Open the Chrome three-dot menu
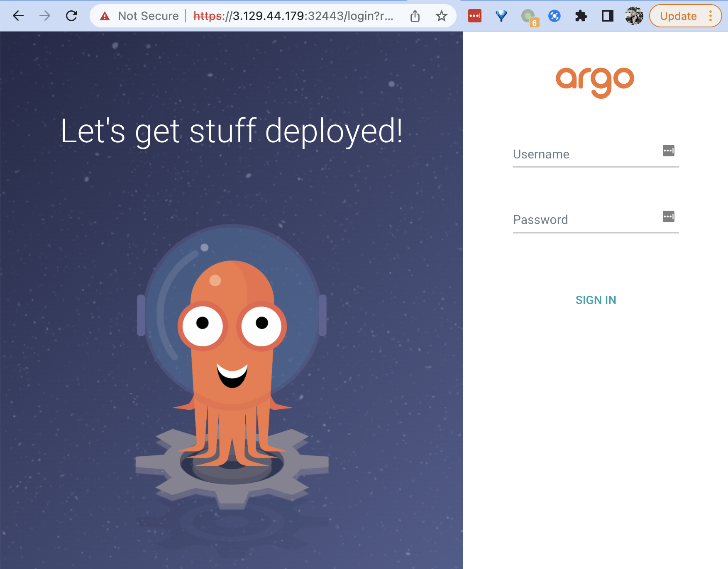The image size is (728, 569). point(711,16)
